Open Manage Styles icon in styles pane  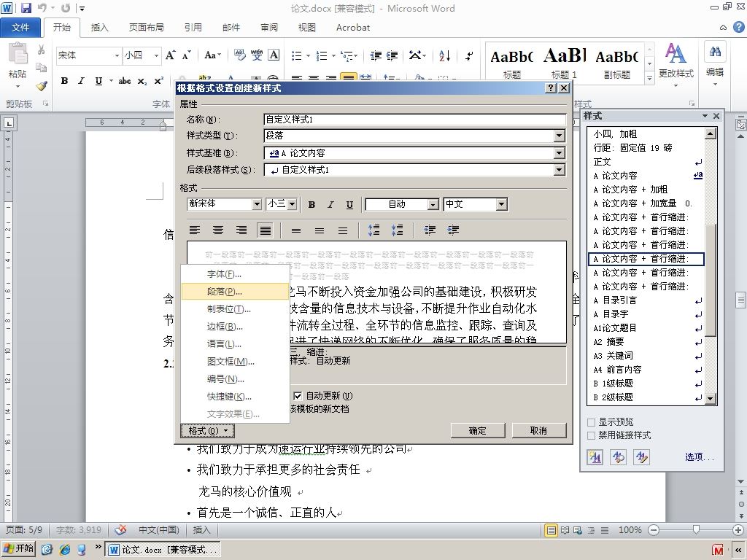click(x=642, y=457)
